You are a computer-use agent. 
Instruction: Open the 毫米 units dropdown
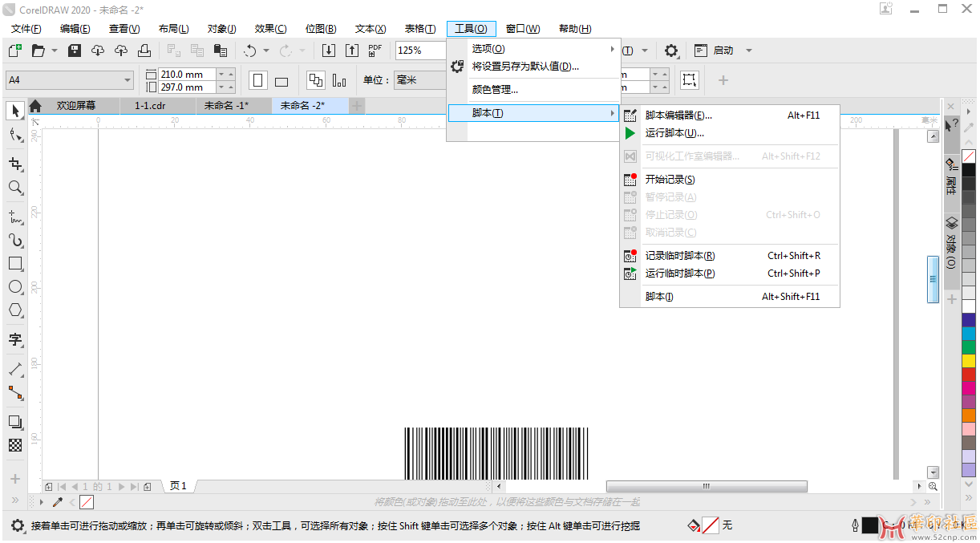coord(420,80)
